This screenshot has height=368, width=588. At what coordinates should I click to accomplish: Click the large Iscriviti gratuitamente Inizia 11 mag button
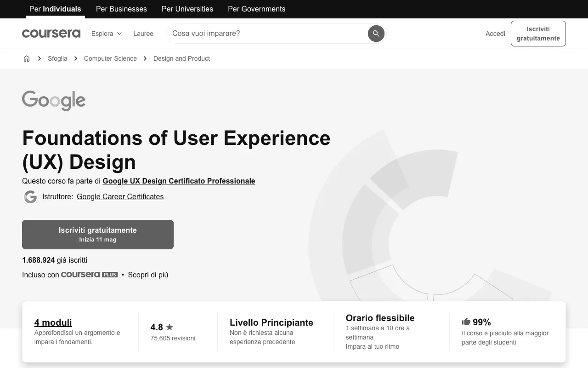pos(98,235)
